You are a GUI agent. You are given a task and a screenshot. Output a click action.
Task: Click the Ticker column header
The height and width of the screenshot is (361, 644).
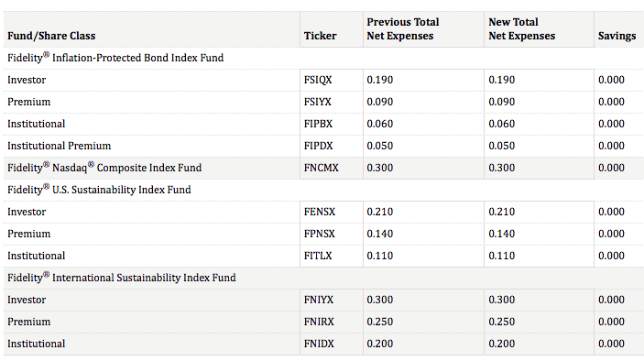click(x=321, y=36)
